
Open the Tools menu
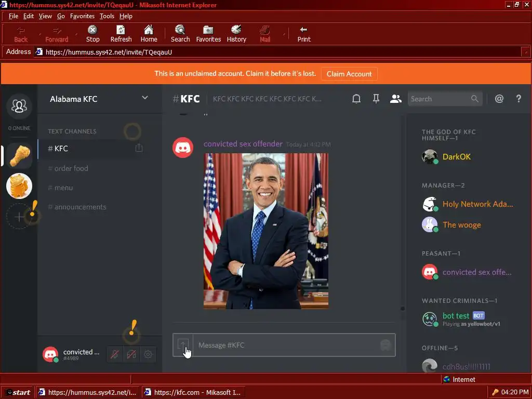click(x=107, y=16)
